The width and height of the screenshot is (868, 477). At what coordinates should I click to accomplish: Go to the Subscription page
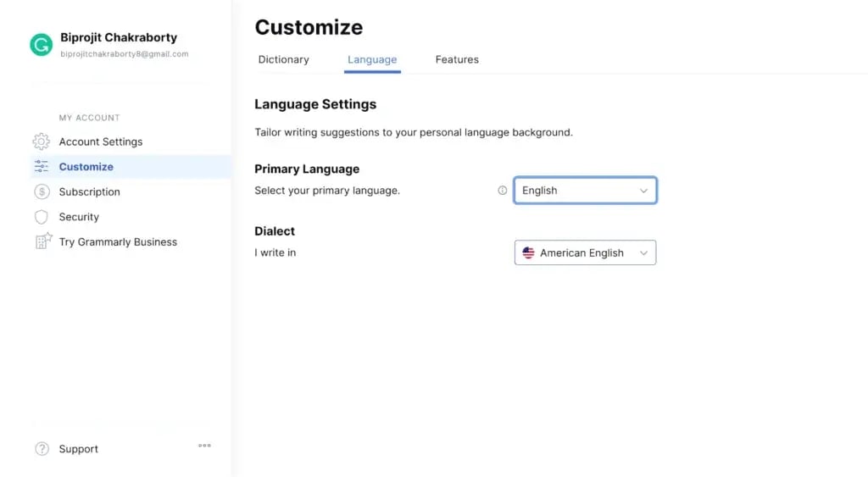[x=90, y=192]
